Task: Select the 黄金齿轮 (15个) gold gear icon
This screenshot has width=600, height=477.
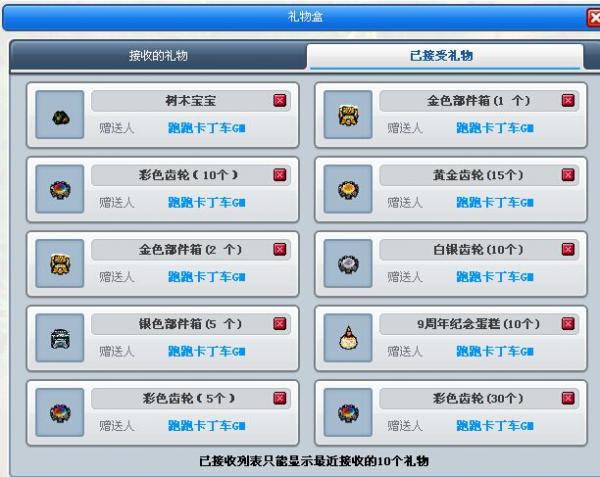Action: pos(348,189)
